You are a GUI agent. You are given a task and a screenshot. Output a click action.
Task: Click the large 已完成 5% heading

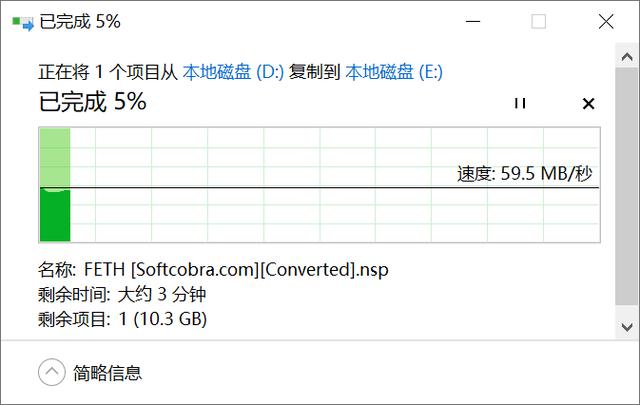(93, 101)
